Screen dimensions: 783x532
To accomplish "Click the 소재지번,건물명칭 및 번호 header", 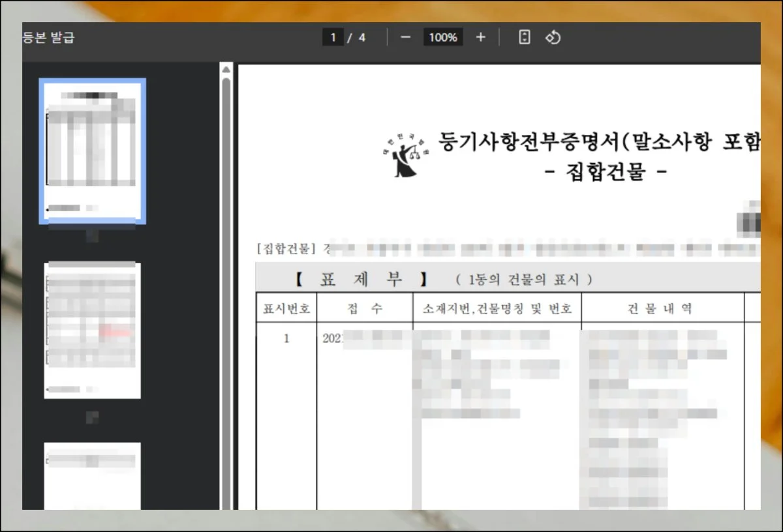I will (497, 309).
